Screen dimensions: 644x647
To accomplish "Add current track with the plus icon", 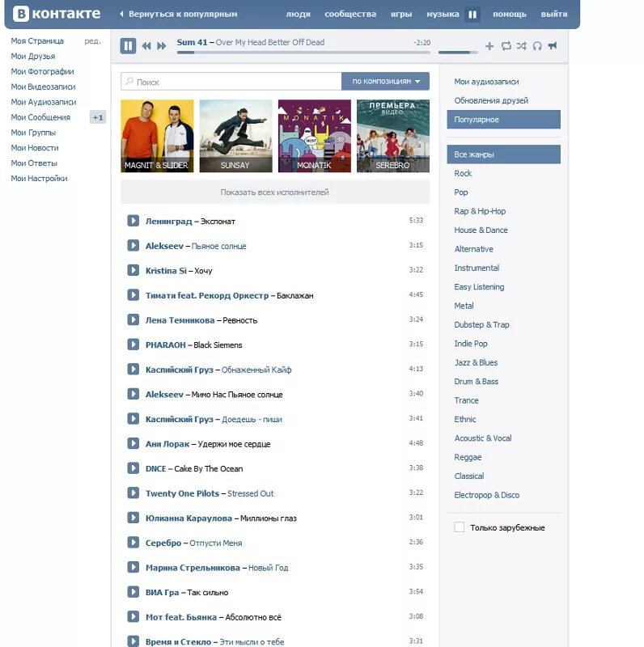I will [x=489, y=46].
